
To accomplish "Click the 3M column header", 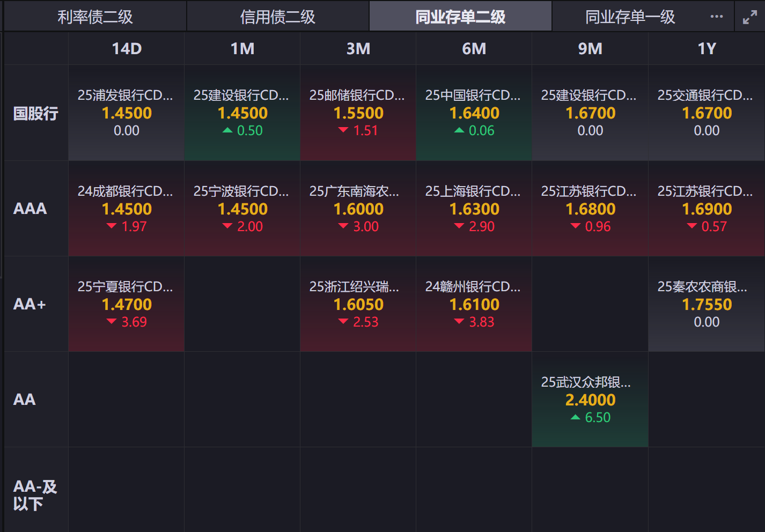I will (358, 49).
